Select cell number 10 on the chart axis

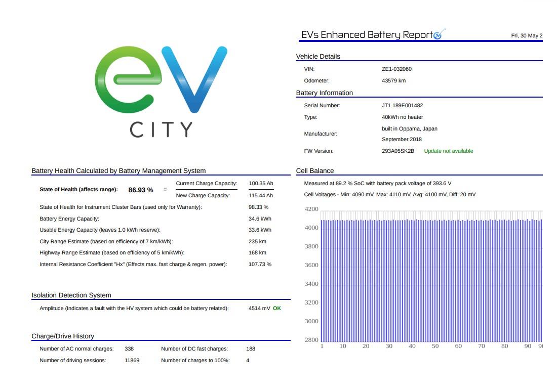pyautogui.click(x=343, y=346)
